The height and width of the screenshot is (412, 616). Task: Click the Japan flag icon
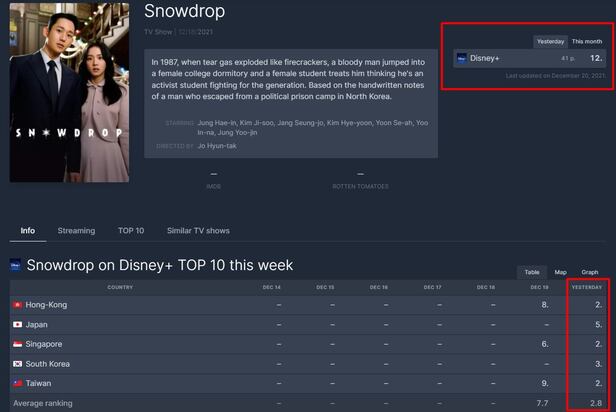click(16, 324)
